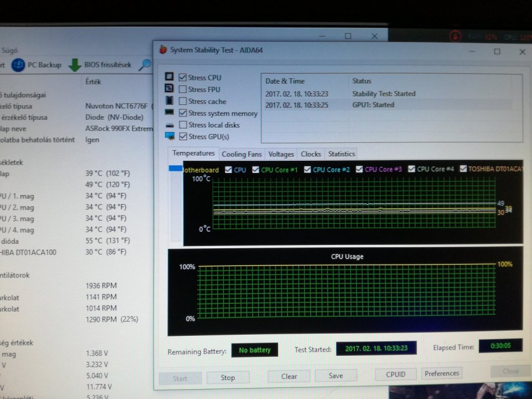The image size is (532, 399).
Task: Click the Érték column header
Action: 93,81
